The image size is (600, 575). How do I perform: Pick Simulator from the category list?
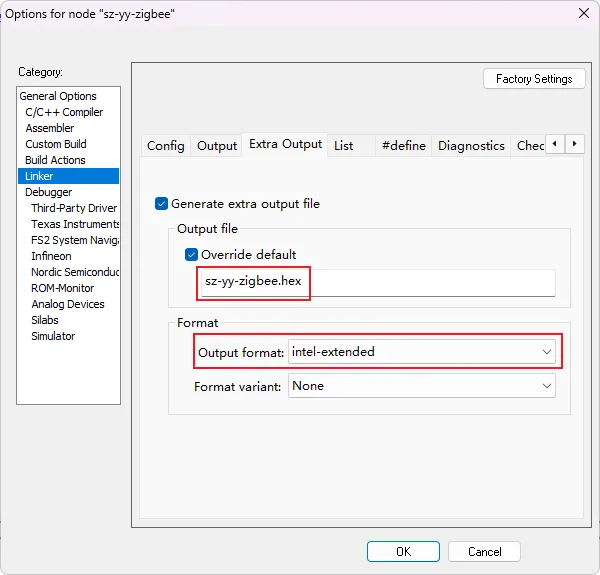(53, 336)
